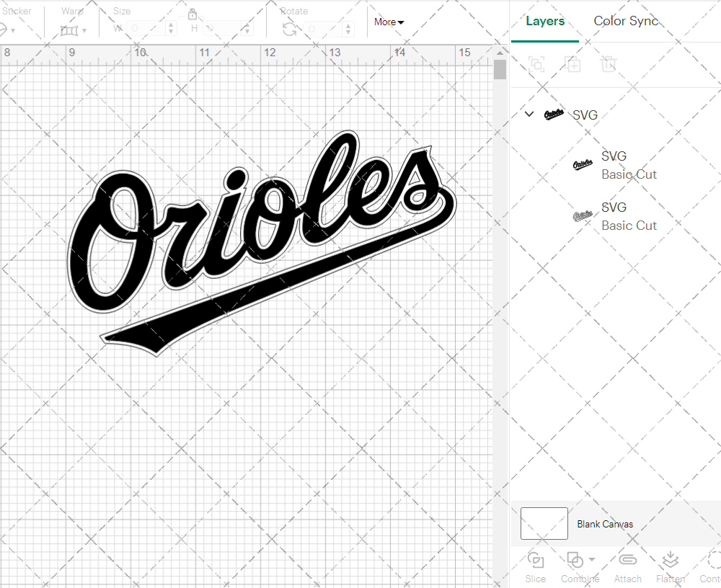This screenshot has width=721, height=588.
Task: Select the outline SVG Basic Cut layer
Action: pos(613,216)
